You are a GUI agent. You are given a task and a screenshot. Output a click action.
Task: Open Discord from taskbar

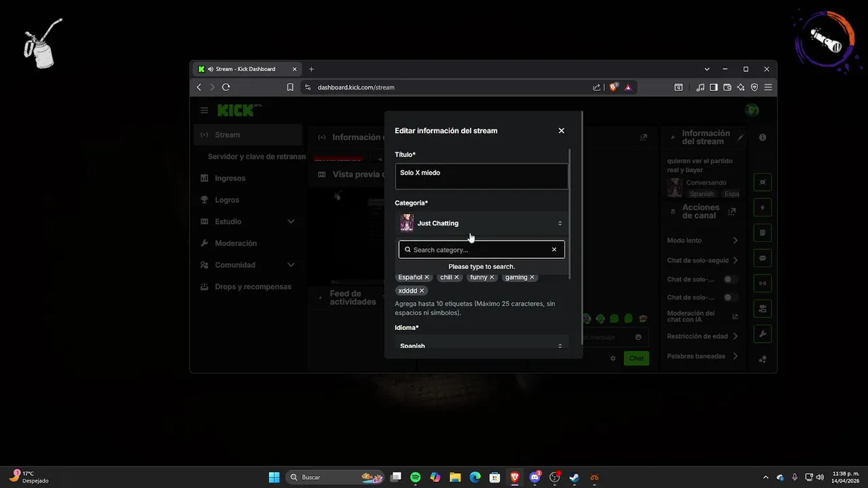coord(535,477)
